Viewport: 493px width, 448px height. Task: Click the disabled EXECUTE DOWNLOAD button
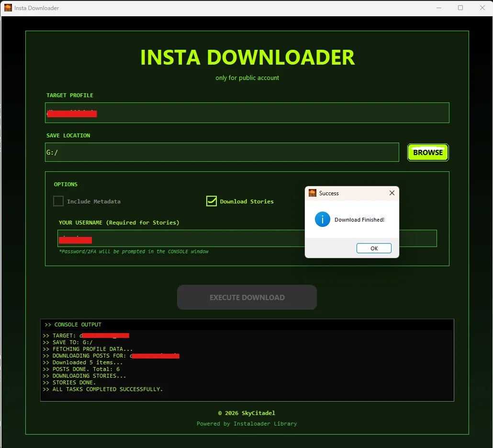click(x=246, y=297)
